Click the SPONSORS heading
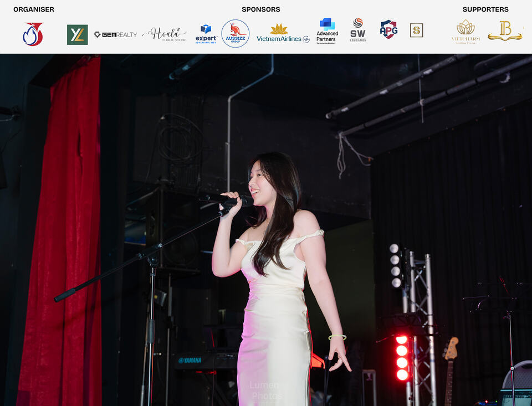The height and width of the screenshot is (406, 532). (x=261, y=9)
